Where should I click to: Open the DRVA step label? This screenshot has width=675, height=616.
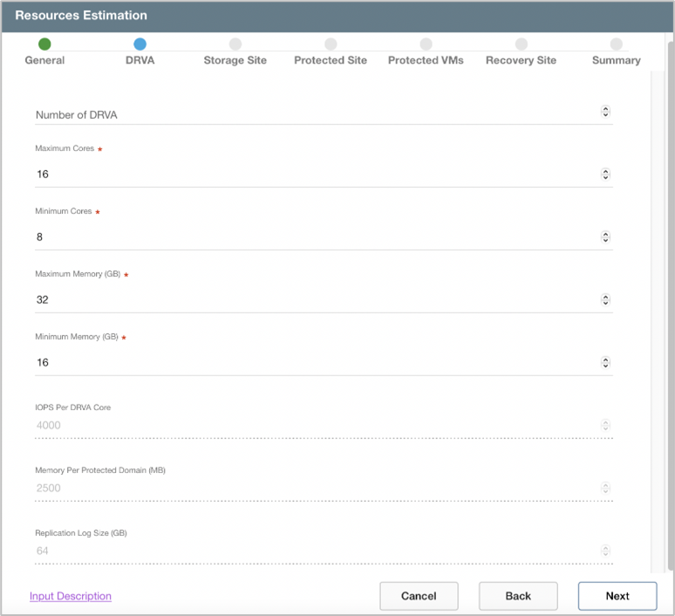tap(140, 60)
